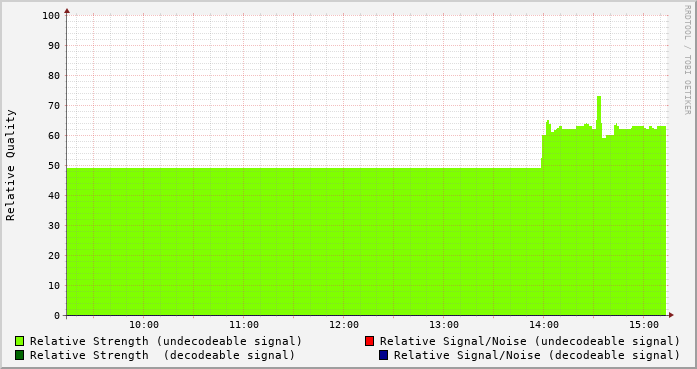697x369 pixels.
Task: Click the RRDTOOL / TOBI OETIKER watermark
Action: click(x=687, y=60)
